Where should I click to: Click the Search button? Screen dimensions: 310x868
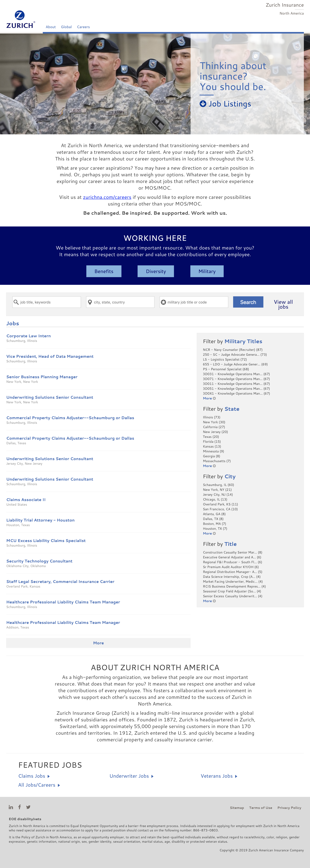(x=248, y=302)
